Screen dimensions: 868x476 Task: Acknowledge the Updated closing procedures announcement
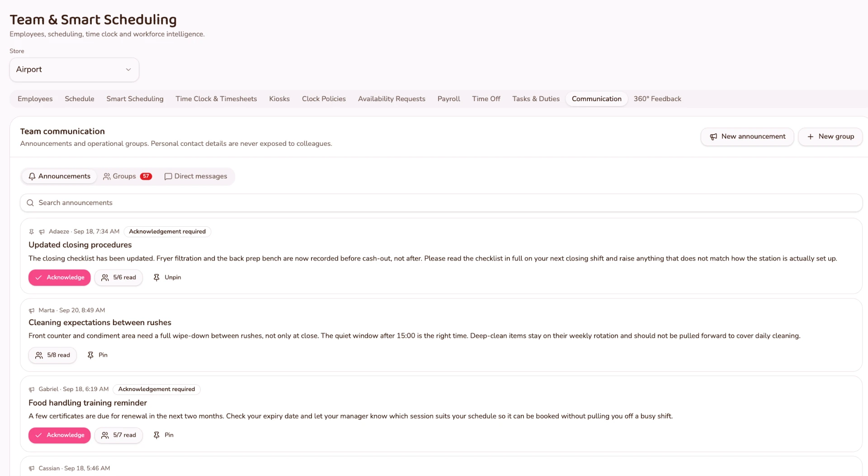(60, 278)
